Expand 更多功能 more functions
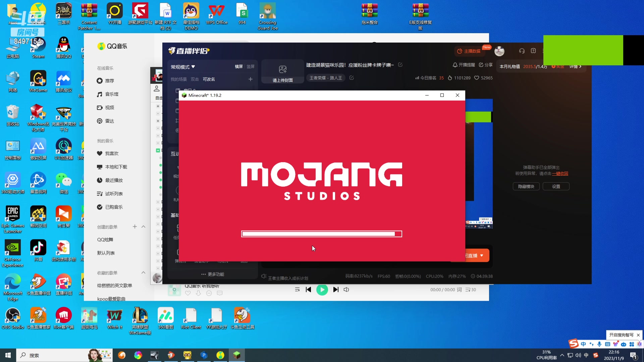Screen dimensions: 644x362 coord(213,274)
